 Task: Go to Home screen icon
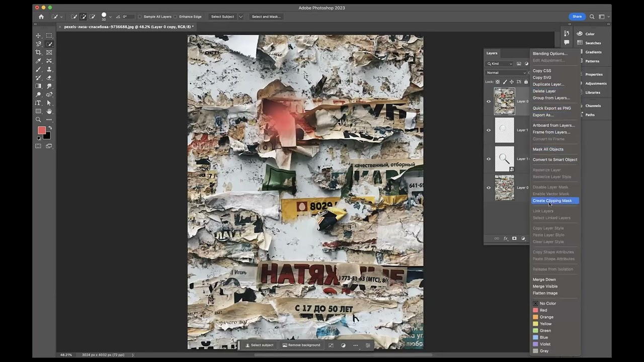(41, 17)
